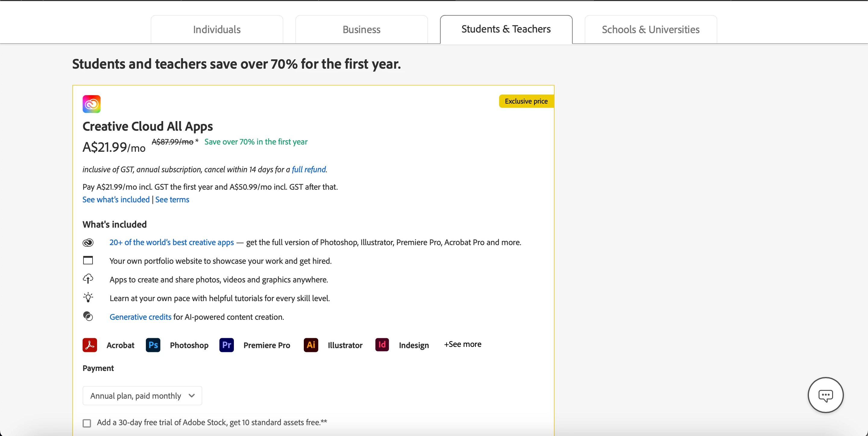Open the Annual plan payment dropdown

142,396
